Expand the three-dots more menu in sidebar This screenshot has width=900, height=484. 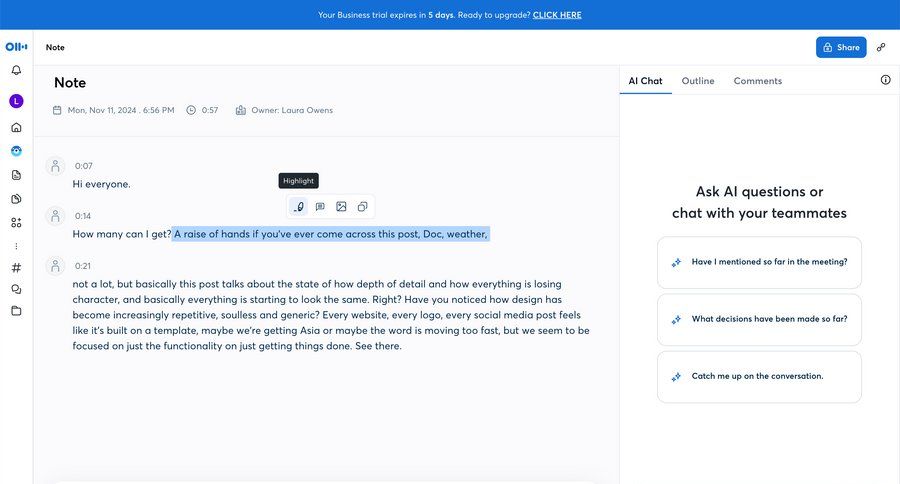point(16,246)
